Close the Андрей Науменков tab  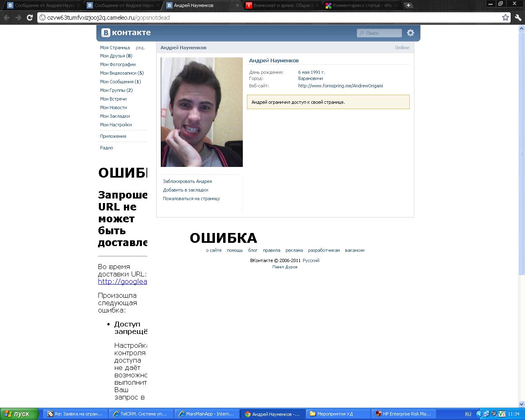coord(237,5)
